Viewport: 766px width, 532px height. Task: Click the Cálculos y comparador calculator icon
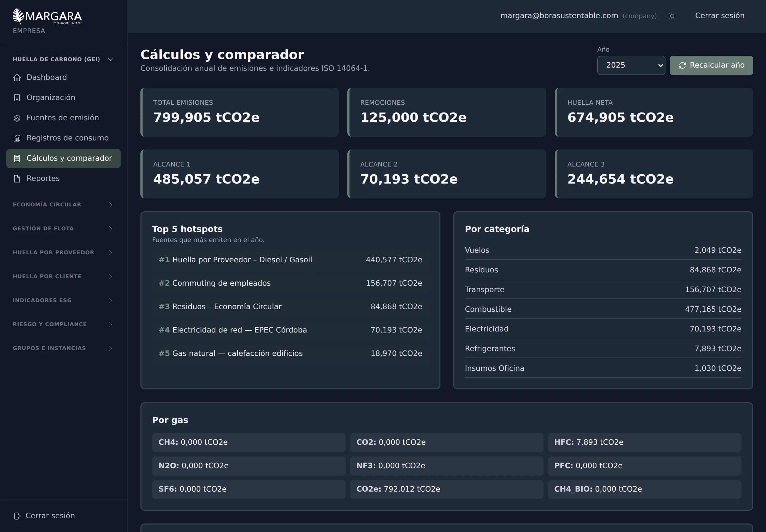pyautogui.click(x=17, y=158)
